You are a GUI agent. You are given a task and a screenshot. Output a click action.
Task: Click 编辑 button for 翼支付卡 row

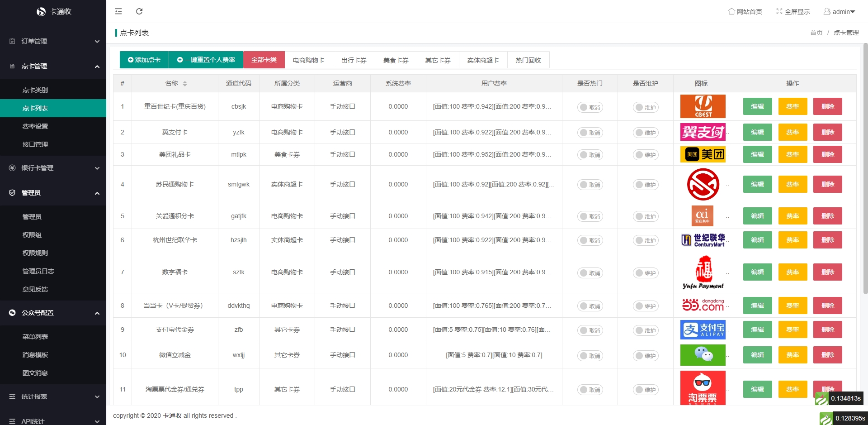[757, 132]
